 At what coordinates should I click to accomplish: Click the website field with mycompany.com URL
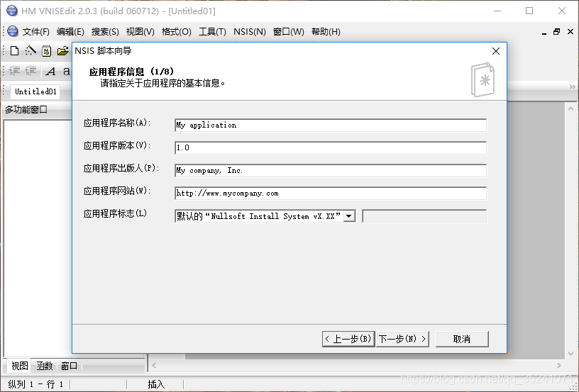(x=331, y=194)
